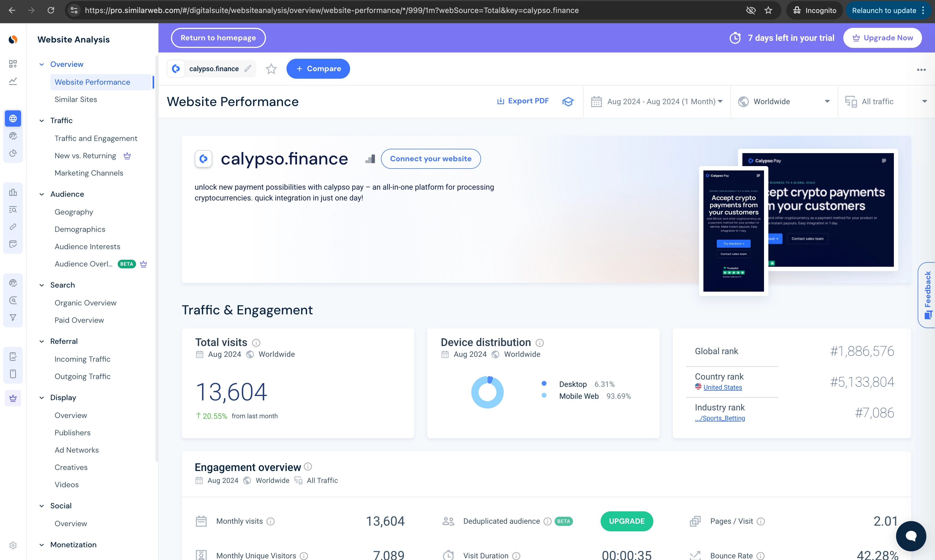
Task: Open the Worldwide country selector
Action: click(x=784, y=101)
